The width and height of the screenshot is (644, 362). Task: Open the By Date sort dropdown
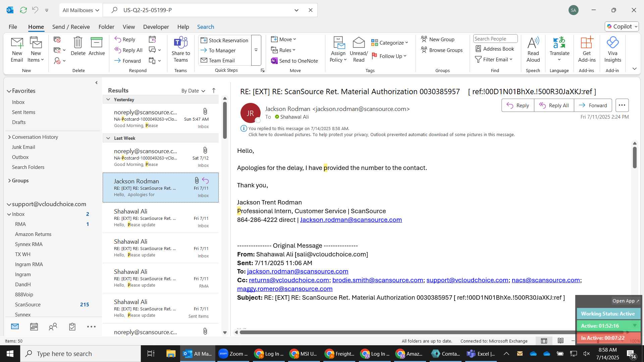[193, 91]
